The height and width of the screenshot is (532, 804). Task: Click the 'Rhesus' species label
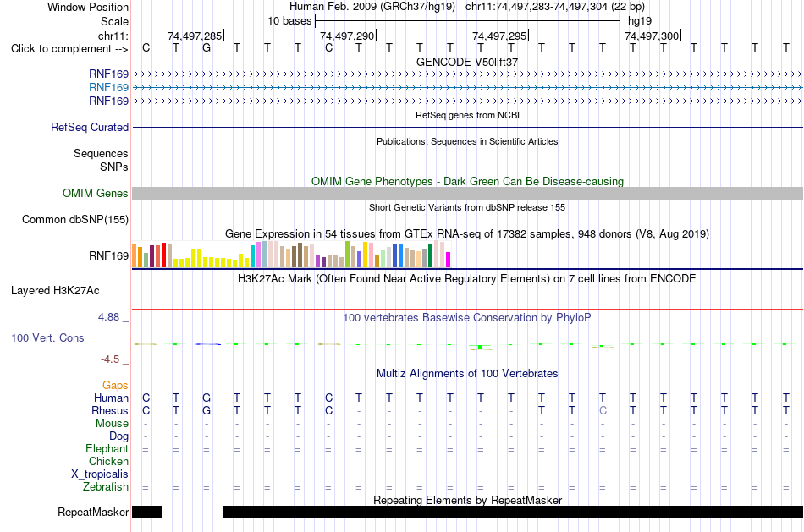(110, 410)
